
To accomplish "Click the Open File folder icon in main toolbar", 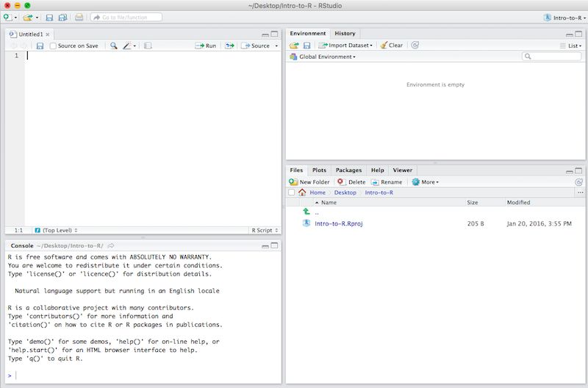I will 27,17.
